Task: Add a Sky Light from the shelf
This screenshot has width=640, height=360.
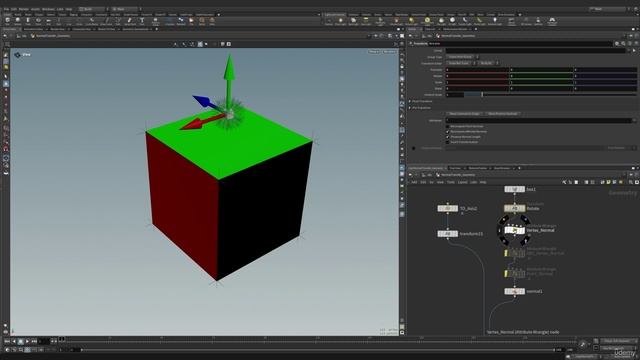Action: (441, 21)
